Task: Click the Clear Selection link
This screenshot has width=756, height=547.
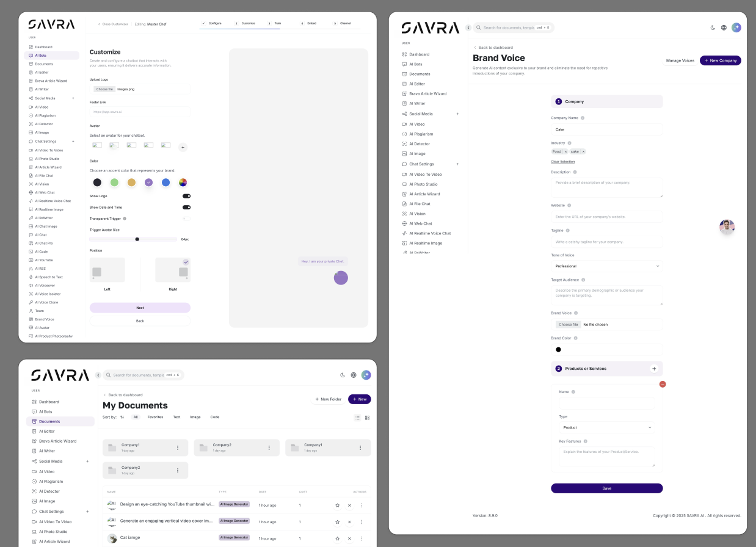Action: pos(562,162)
